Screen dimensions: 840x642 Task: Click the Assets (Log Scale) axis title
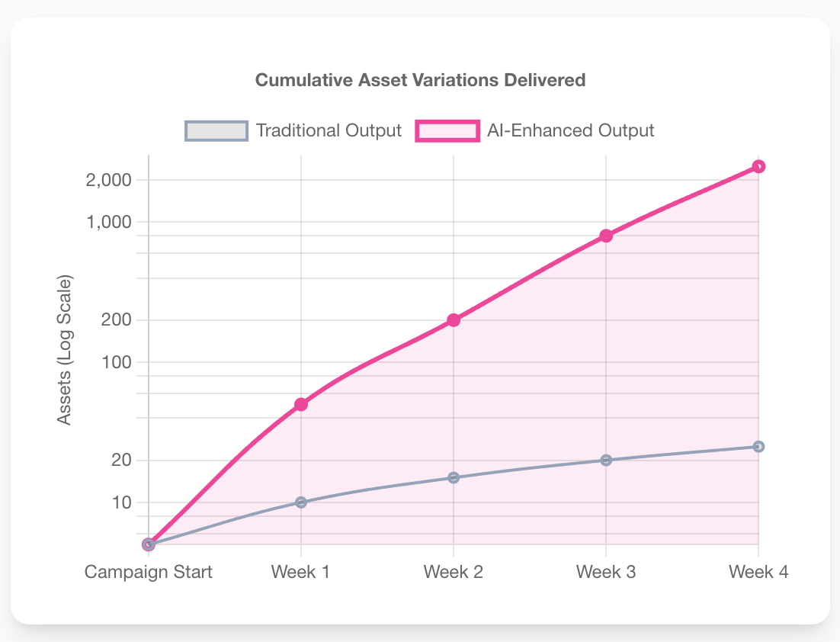click(x=65, y=349)
